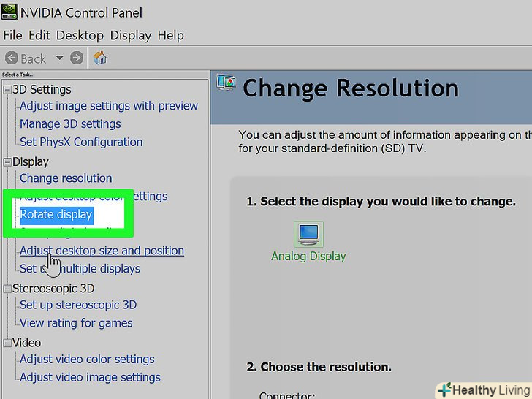Image resolution: width=532 pixels, height=399 pixels.
Task: Click the Video category label
Action: click(x=27, y=343)
